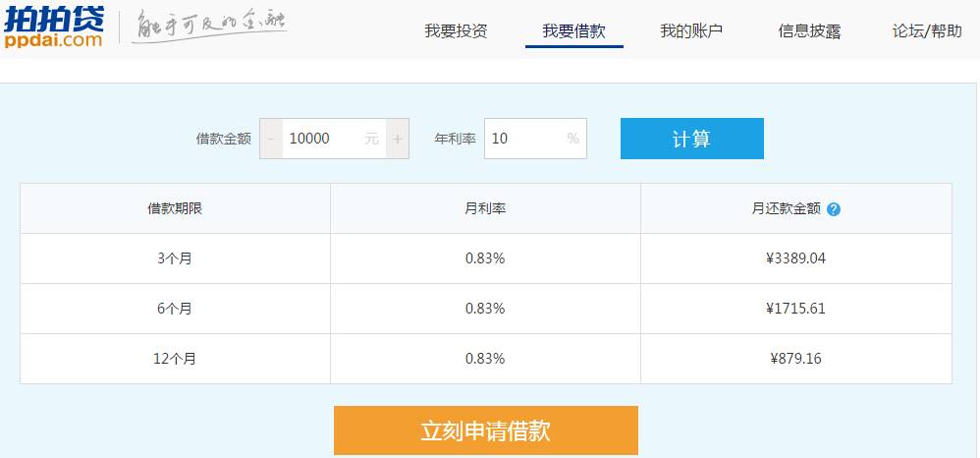Viewport: 980px width, 458px height.
Task: Click the % unit in rate field
Action: tap(573, 139)
